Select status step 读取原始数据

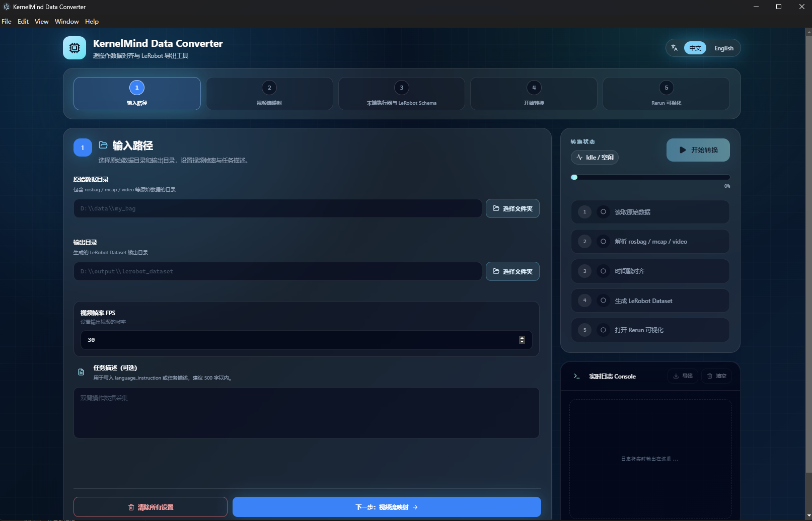[650, 212]
